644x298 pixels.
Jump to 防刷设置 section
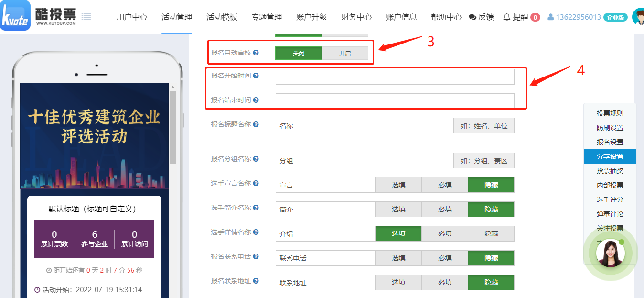pyautogui.click(x=610, y=128)
